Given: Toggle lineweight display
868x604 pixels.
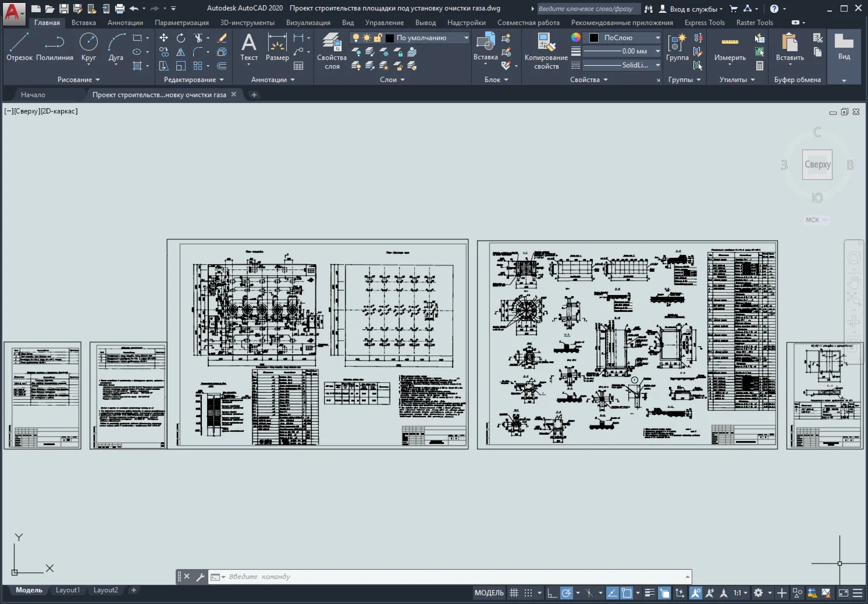Looking at the screenshot, I should pos(650,593).
